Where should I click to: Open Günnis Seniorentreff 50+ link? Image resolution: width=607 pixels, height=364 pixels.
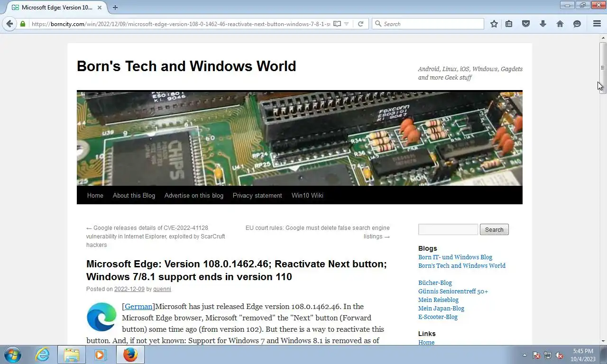453,291
